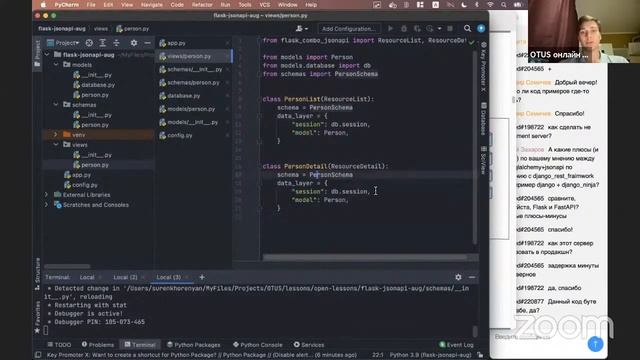Expand Scratches and Consoles node
This screenshot has width=640, height=360.
pos(47,204)
